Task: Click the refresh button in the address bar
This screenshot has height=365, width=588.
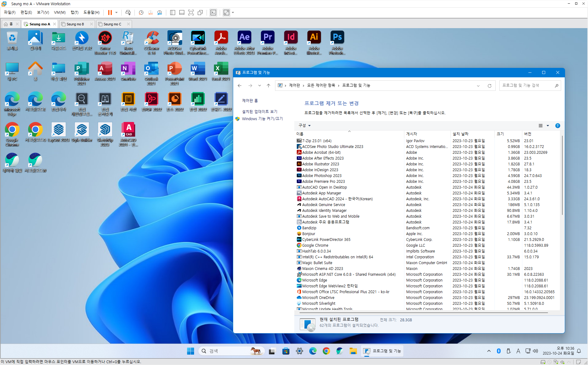Action: pos(490,86)
